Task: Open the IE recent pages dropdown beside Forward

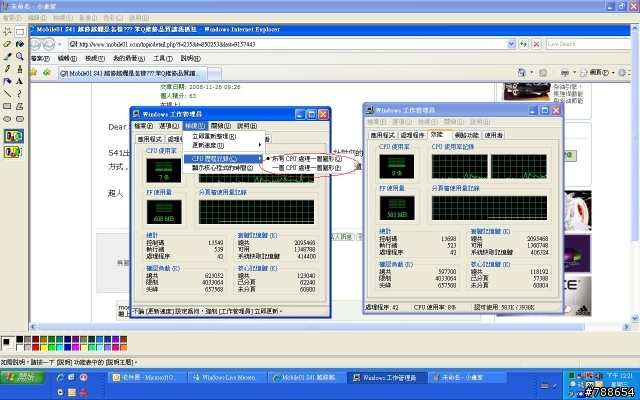Action: click(x=60, y=44)
